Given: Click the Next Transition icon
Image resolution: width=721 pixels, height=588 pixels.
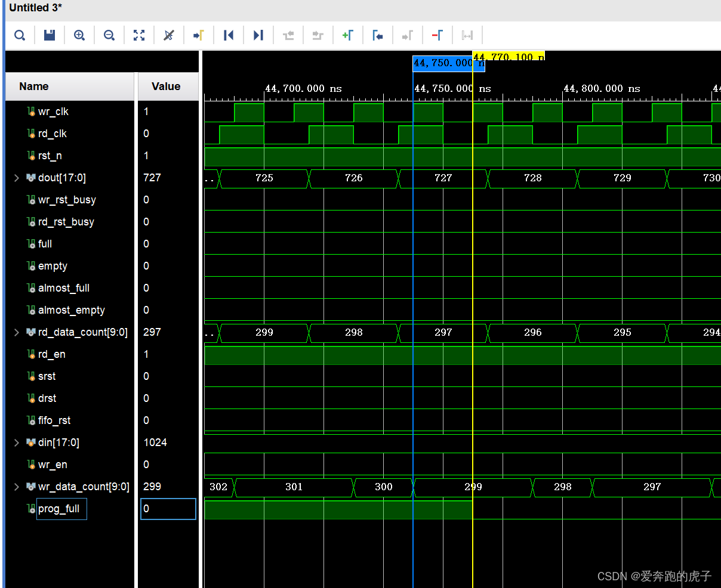Looking at the screenshot, I should [318, 36].
